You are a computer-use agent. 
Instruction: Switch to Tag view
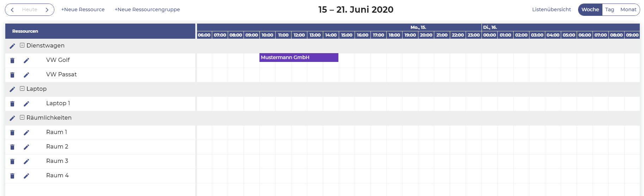tap(609, 10)
